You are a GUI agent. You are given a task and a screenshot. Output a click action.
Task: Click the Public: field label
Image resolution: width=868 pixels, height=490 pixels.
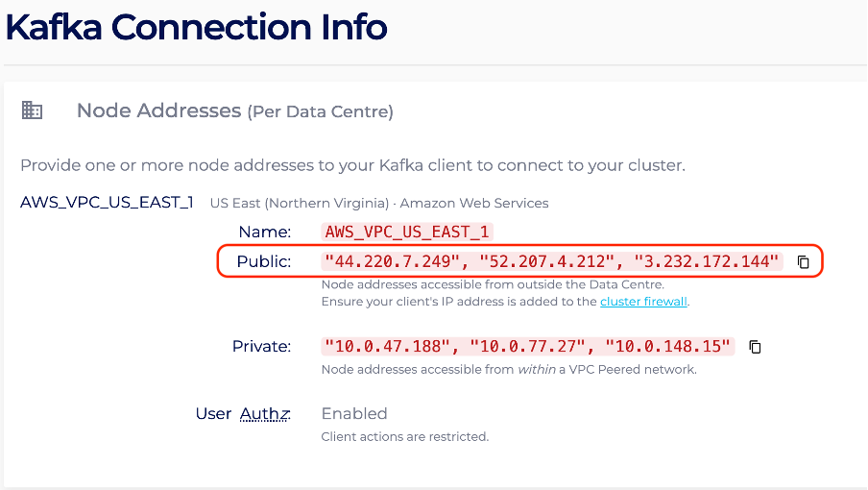click(x=263, y=261)
